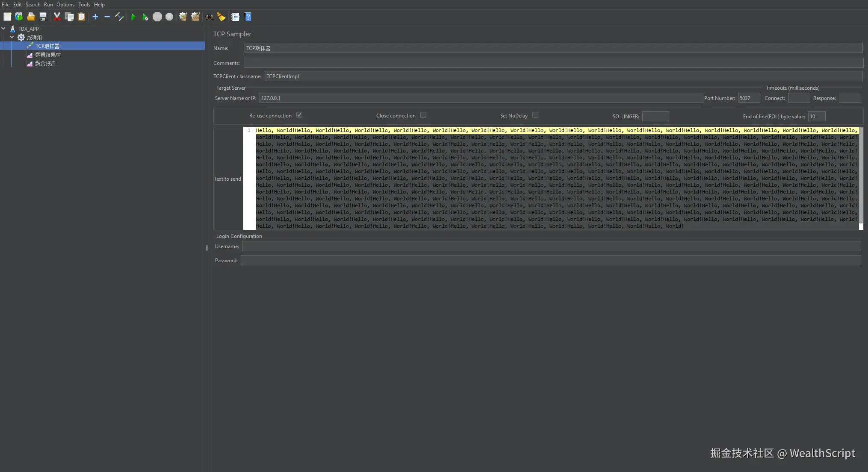Click the green Start test run button
The height and width of the screenshot is (472, 868).
tap(133, 17)
